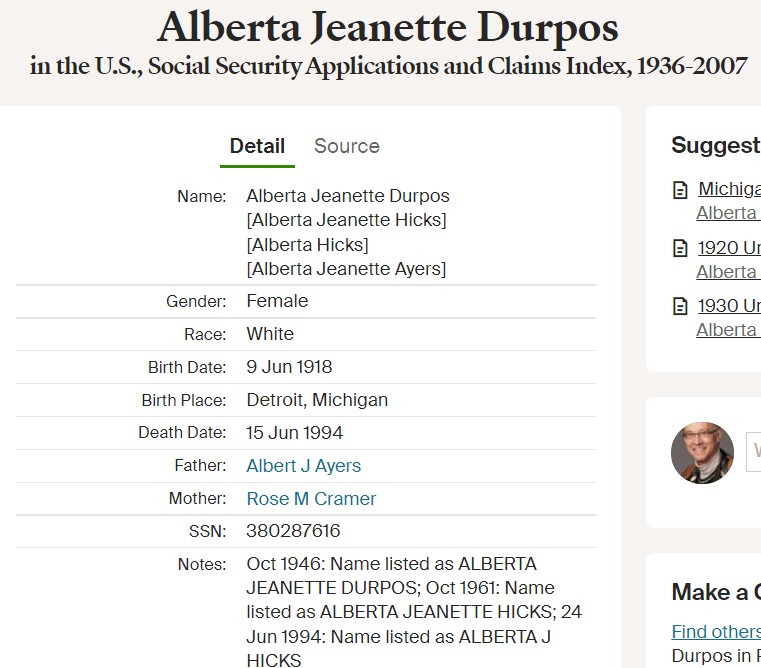Click the Notes text starting Oct 1946
The image size is (761, 668).
tap(414, 612)
